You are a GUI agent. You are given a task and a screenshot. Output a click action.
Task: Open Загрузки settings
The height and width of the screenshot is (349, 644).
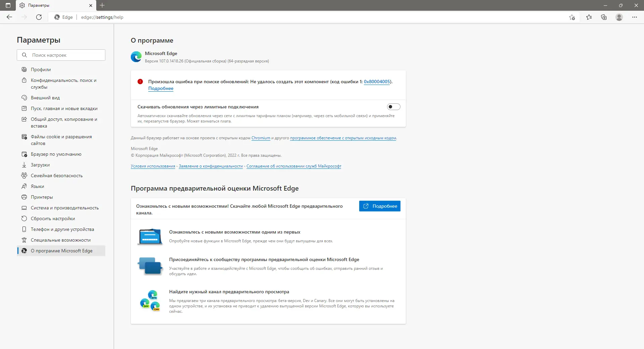coord(61,165)
